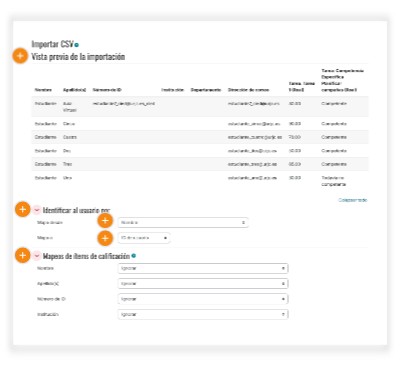
Task: Open the Mapa a dropdown
Action: click(144, 238)
